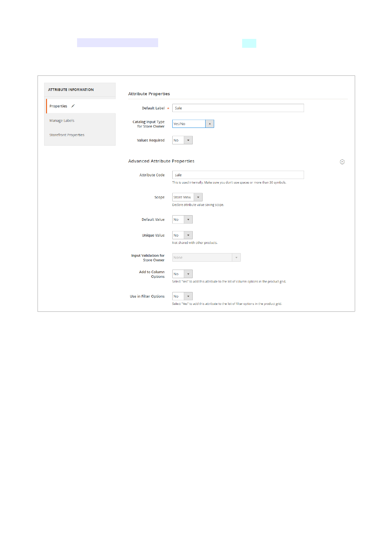The image size is (392, 555).
Task: Collapse the Advanced Attribute Properties section
Action: click(342, 162)
